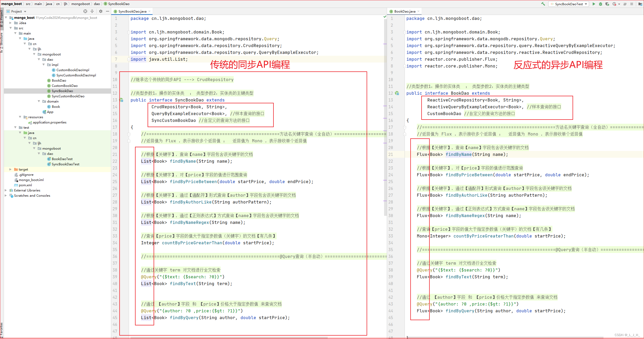Click the gutter implementations icon for BookDao
Image resolution: width=644 pixels, height=339 pixels.
click(397, 93)
